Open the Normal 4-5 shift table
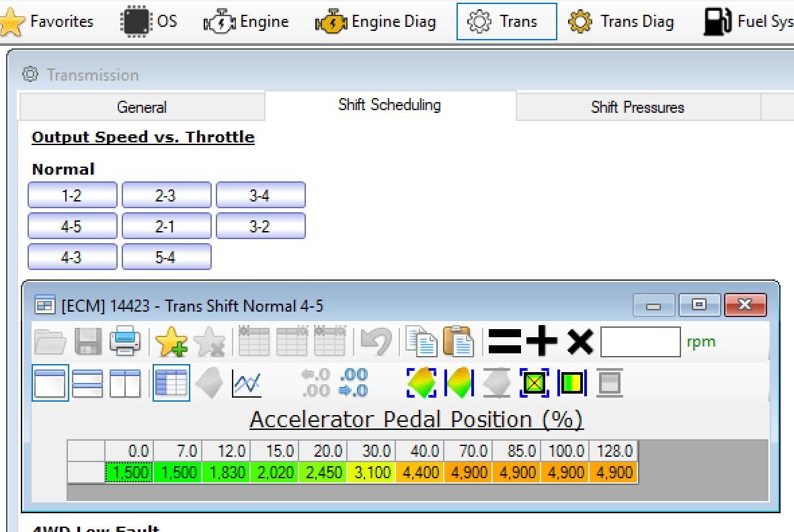Screen dimensions: 794x532 point(73,226)
